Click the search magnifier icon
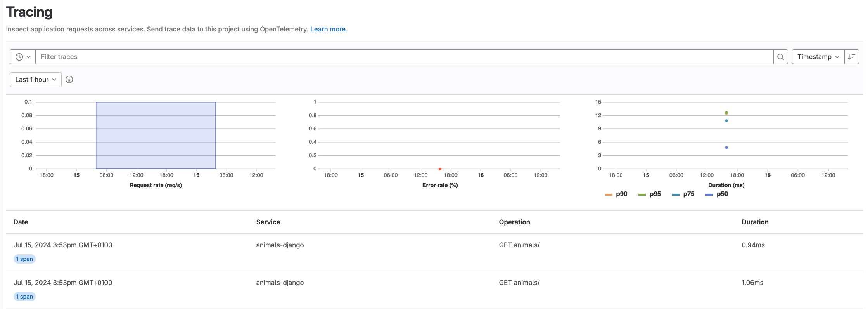This screenshot has height=309, width=868. pyautogui.click(x=780, y=57)
